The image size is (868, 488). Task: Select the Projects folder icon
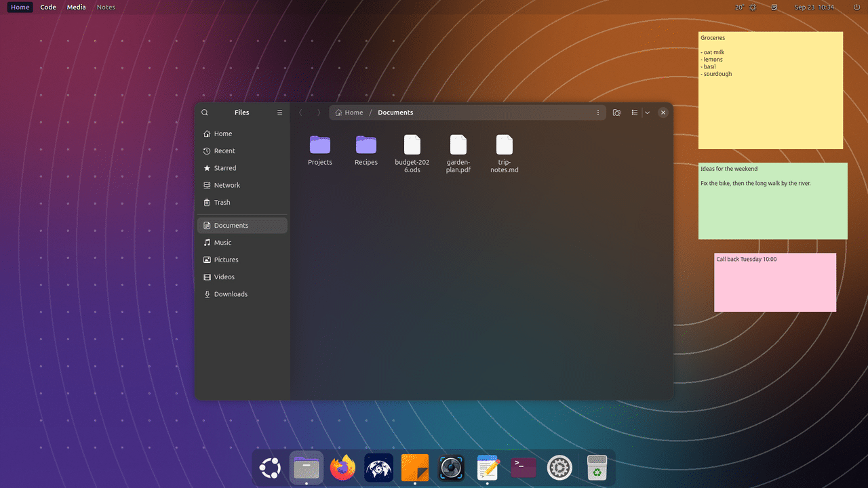320,144
